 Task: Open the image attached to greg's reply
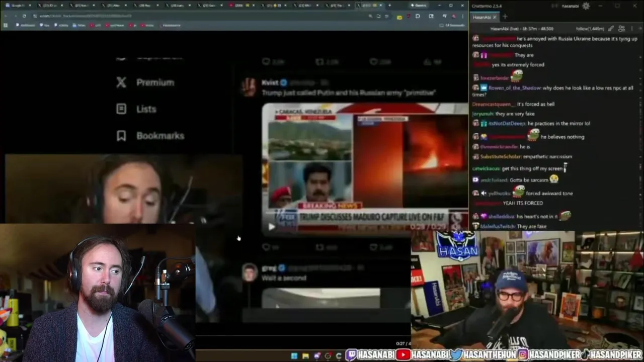pyautogui.click(x=320, y=298)
